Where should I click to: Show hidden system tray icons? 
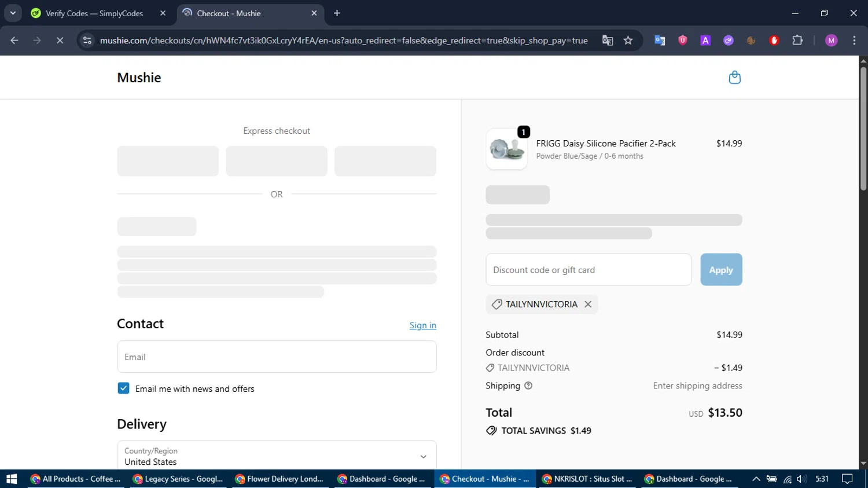[756, 479]
